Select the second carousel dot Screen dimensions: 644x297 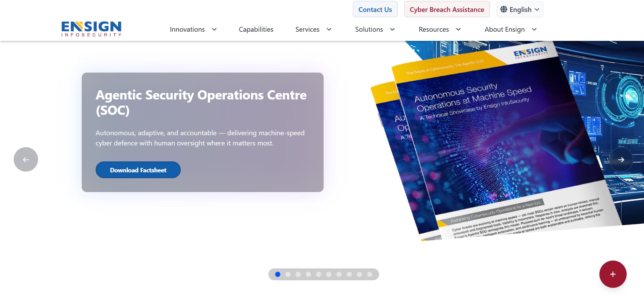(288, 274)
